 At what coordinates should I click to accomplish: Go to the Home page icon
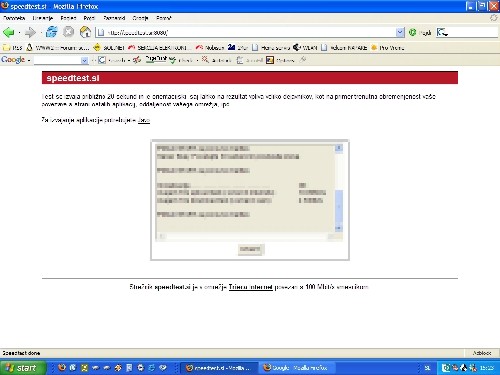coord(85,32)
